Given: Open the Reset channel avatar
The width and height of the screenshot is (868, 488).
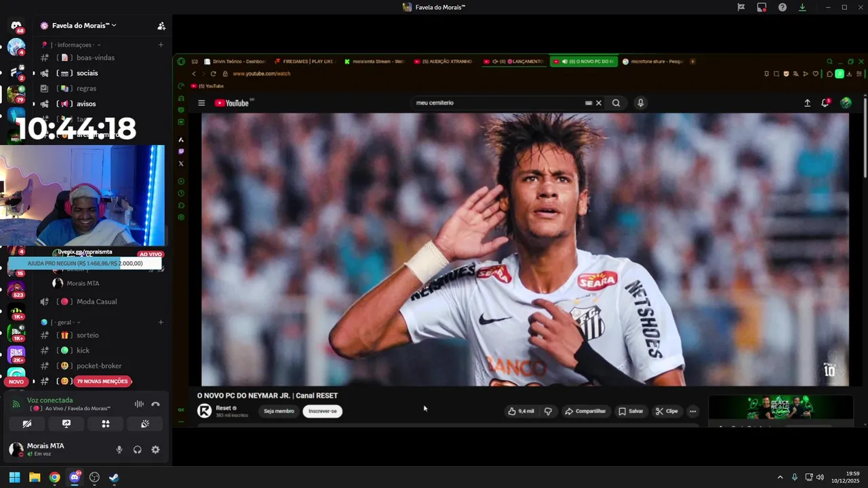Looking at the screenshot, I should point(204,411).
